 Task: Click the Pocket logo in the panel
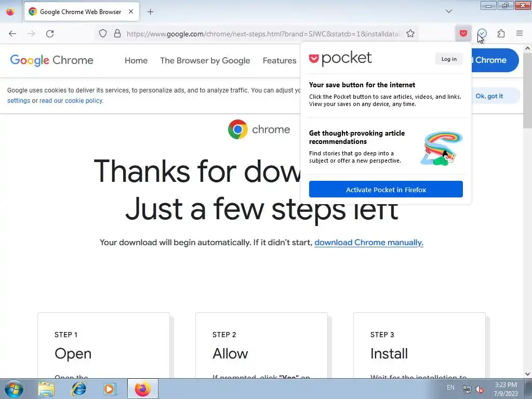tap(340, 58)
